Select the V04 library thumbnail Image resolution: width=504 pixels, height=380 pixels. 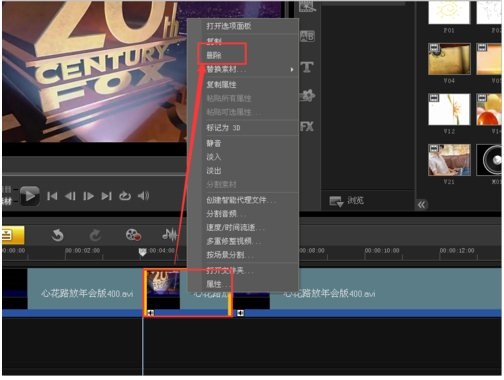click(449, 59)
